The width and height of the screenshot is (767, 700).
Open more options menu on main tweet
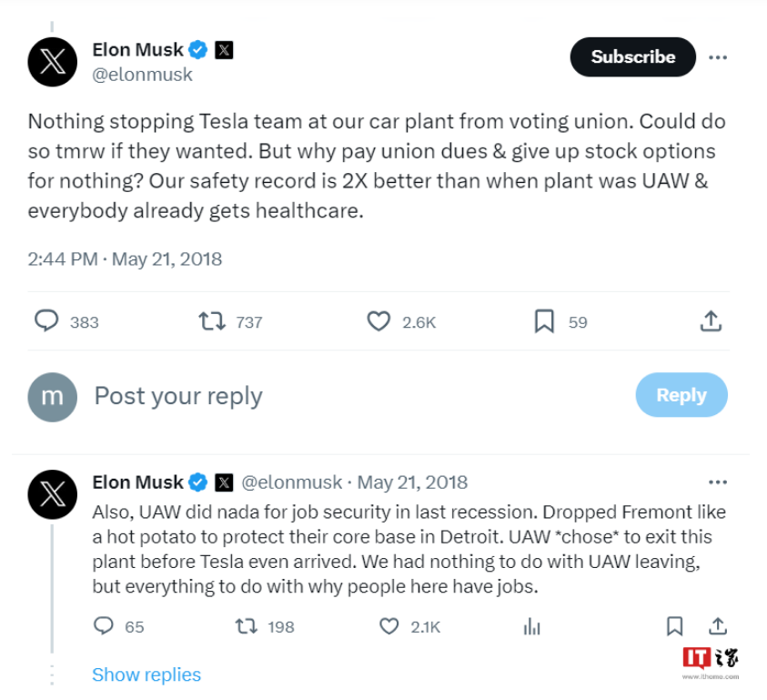[x=718, y=57]
